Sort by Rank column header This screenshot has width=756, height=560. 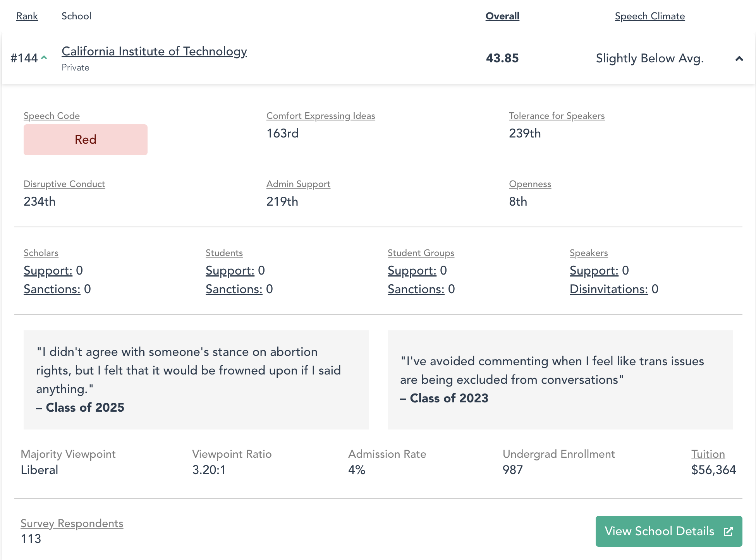coord(27,16)
